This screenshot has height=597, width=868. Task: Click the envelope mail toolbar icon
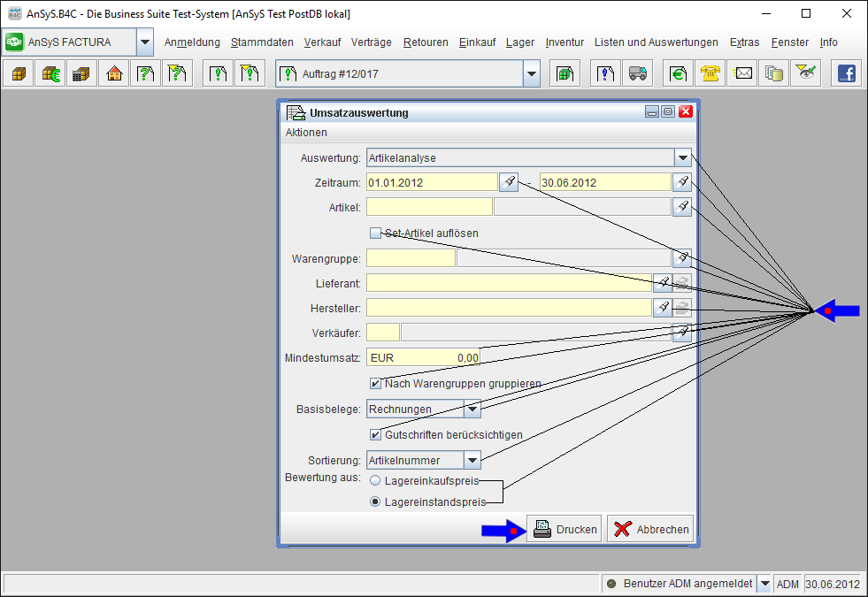(742, 74)
